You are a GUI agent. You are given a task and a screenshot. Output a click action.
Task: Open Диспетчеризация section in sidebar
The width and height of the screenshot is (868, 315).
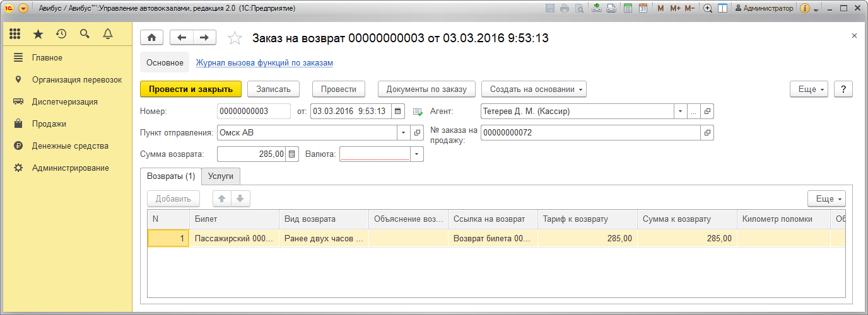pyautogui.click(x=64, y=102)
